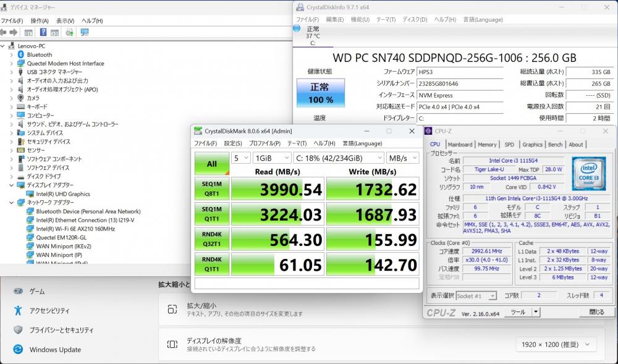
Task: Open ファイル(F) menu in Device Manager
Action: pyautogui.click(x=11, y=20)
